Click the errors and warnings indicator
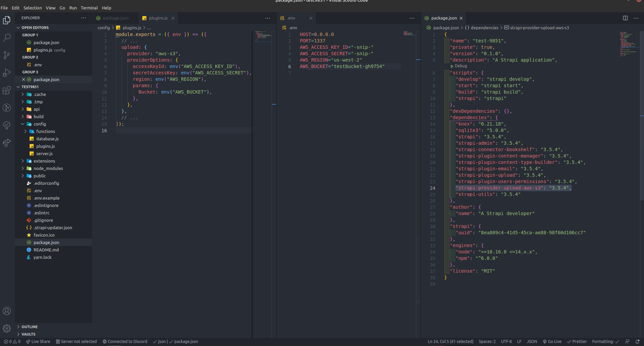644x346 pixels. pos(12,341)
